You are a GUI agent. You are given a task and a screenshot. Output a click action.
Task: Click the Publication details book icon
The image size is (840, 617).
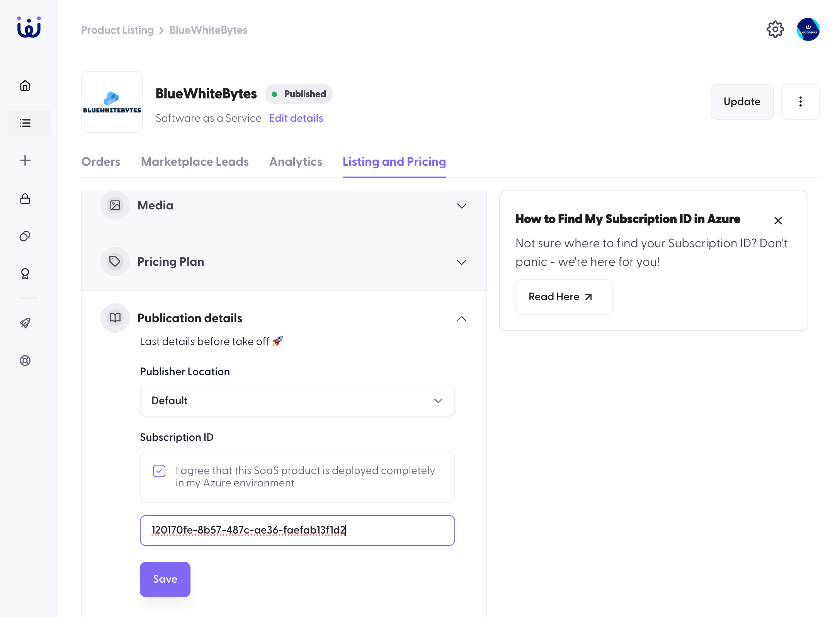[115, 318]
